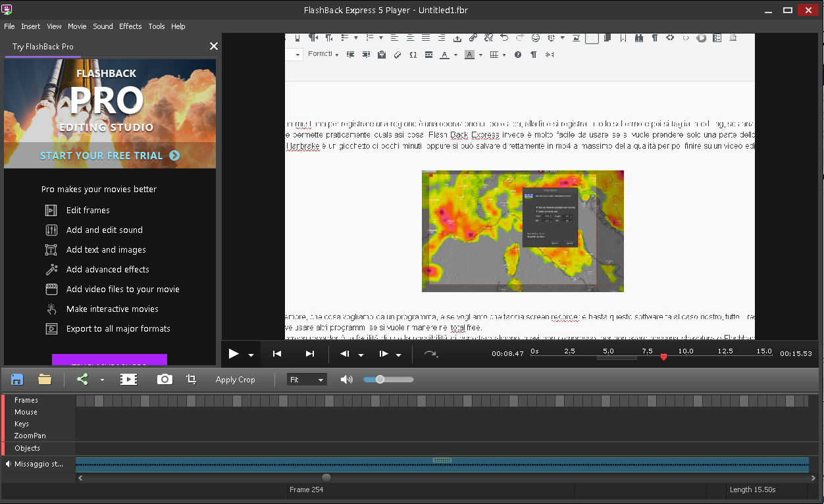This screenshot has width=824, height=504.
Task: Click the Frames track thumbnail strip
Action: [442, 400]
